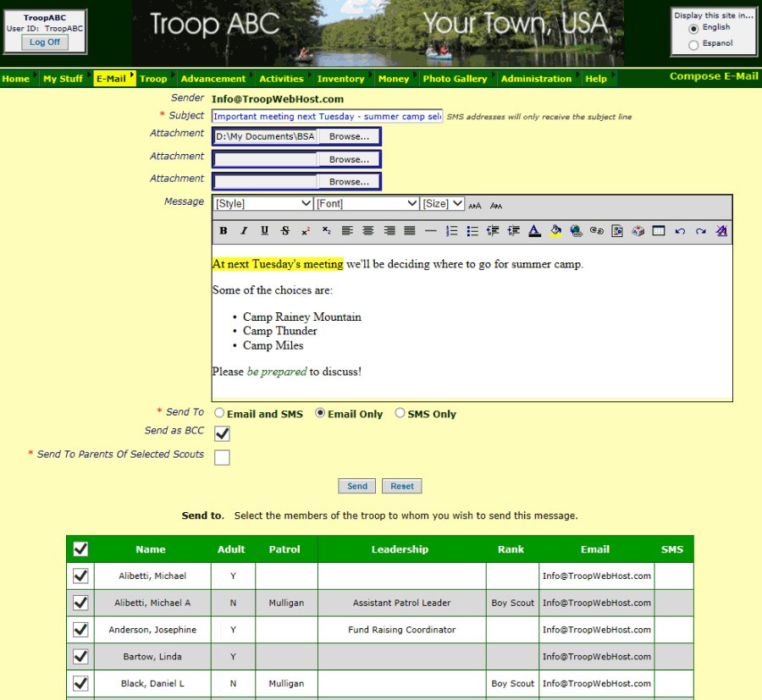Open the text color picker
The height and width of the screenshot is (700, 762).
pos(534,231)
